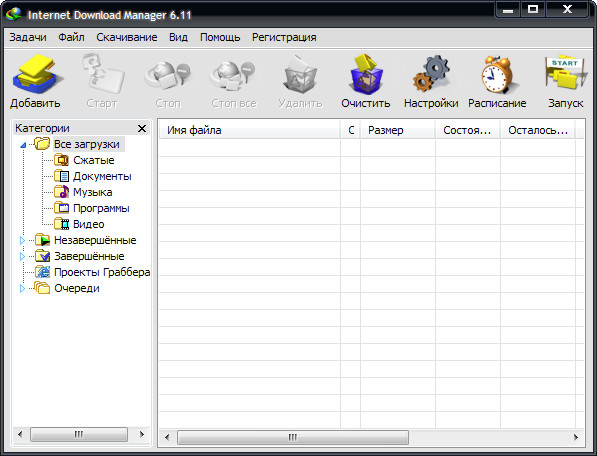Select the Видео category
The height and width of the screenshot is (456, 597).
[88, 224]
